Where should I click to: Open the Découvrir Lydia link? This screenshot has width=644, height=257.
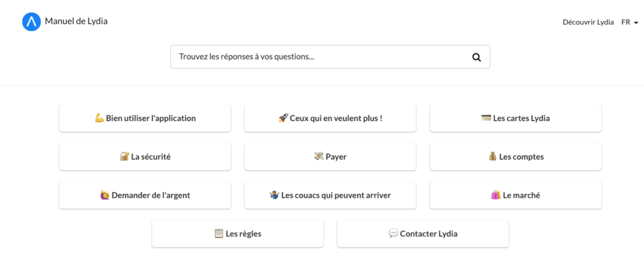coord(588,23)
